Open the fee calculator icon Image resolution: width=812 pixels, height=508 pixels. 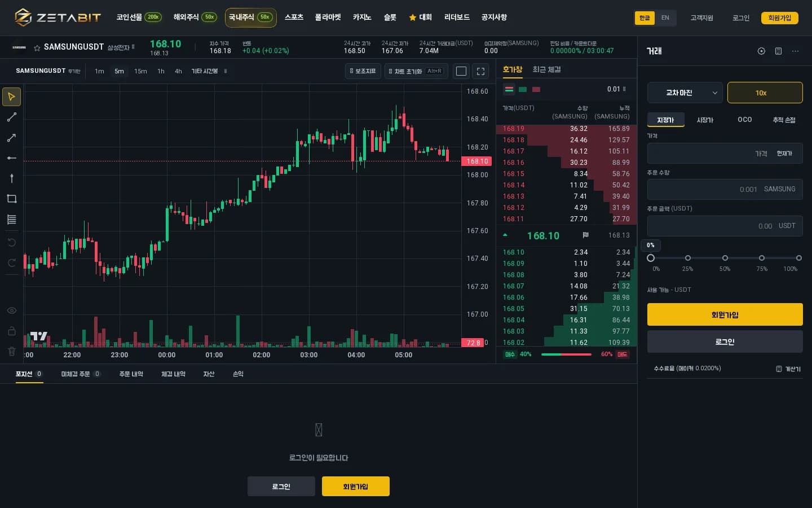(x=779, y=369)
